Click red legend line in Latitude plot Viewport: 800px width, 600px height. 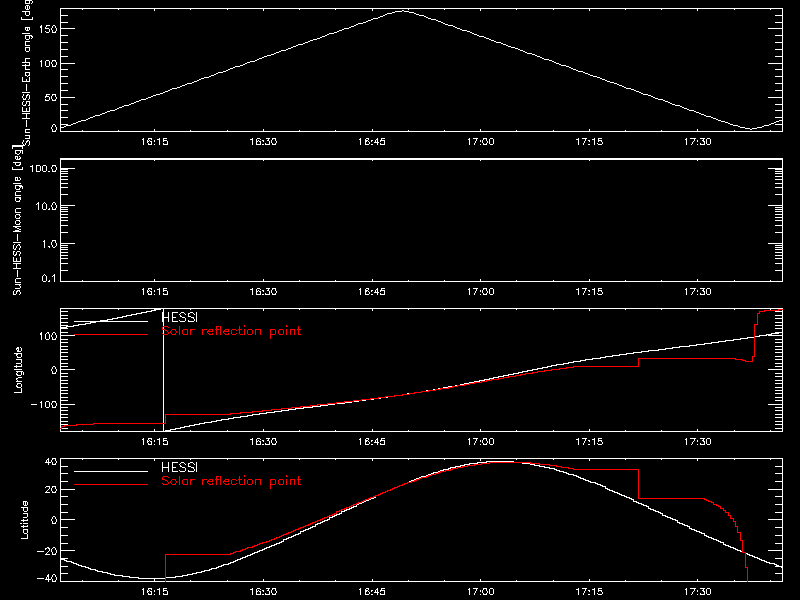tap(111, 485)
